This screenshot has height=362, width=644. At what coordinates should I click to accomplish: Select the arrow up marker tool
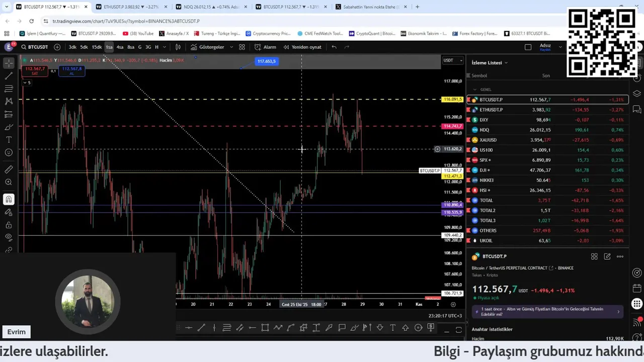pos(406,328)
